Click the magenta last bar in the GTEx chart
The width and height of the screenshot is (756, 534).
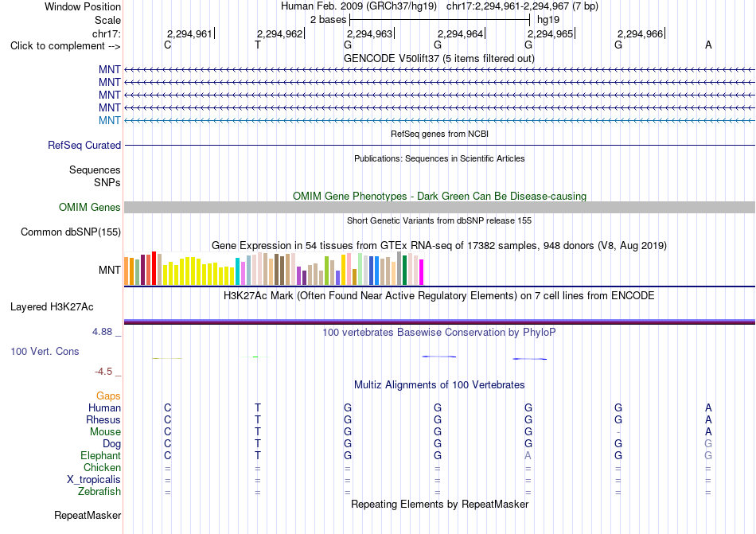(422, 272)
